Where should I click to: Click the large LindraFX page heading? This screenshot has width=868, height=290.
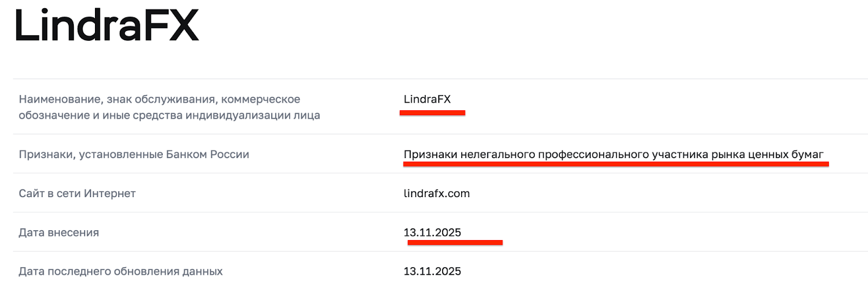click(107, 26)
